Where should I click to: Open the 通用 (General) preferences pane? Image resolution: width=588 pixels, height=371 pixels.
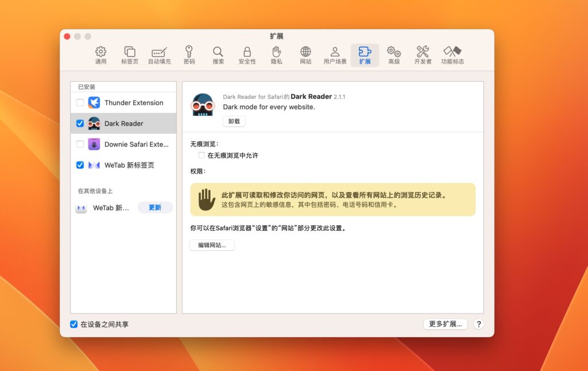[x=100, y=55]
